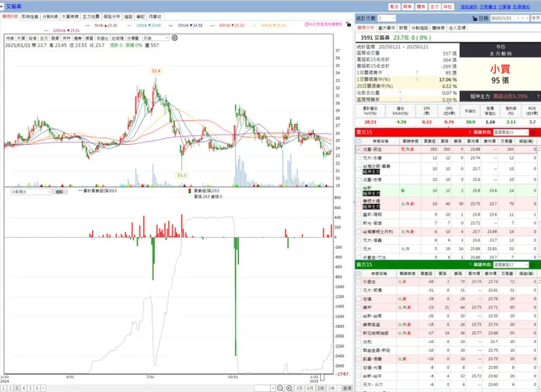This screenshot has height=392, width=541.
Task: Open the 法人目標 tab
Action: click(457, 28)
